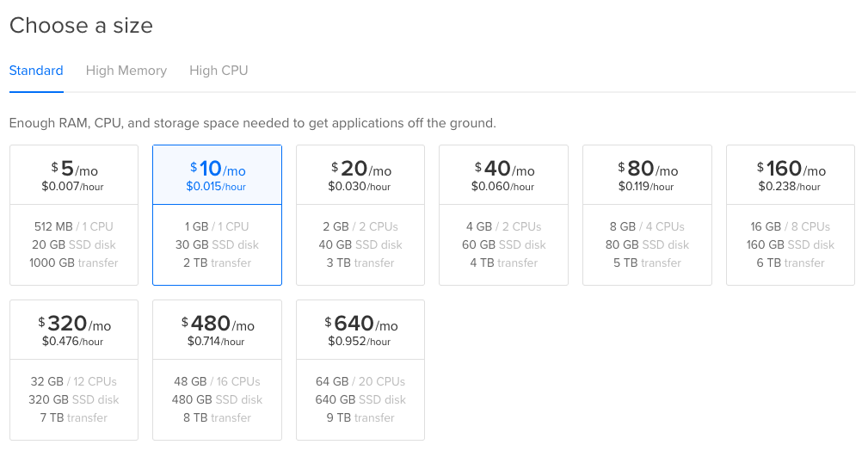This screenshot has height=457, width=868.
Task: Pick the $480/mo 48 GB plan
Action: (x=217, y=370)
